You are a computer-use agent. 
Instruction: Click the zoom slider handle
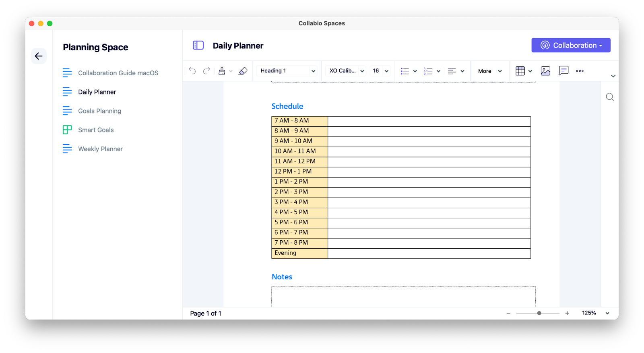click(539, 313)
